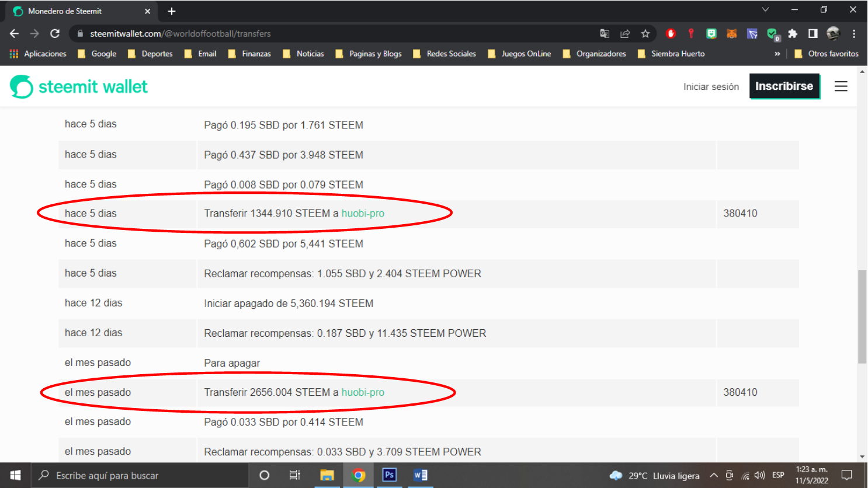Open File Explorer from the taskbar
Viewport: 868px width, 488px height.
[x=327, y=475]
